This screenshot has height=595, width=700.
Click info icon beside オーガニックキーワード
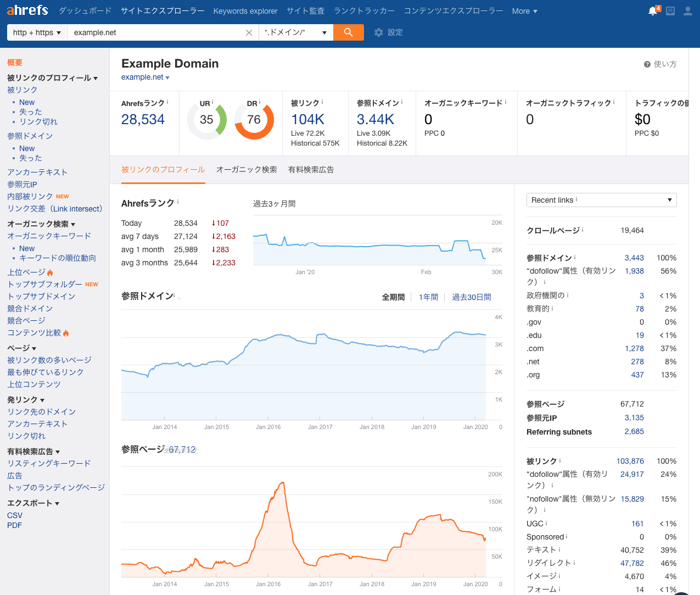(506, 102)
